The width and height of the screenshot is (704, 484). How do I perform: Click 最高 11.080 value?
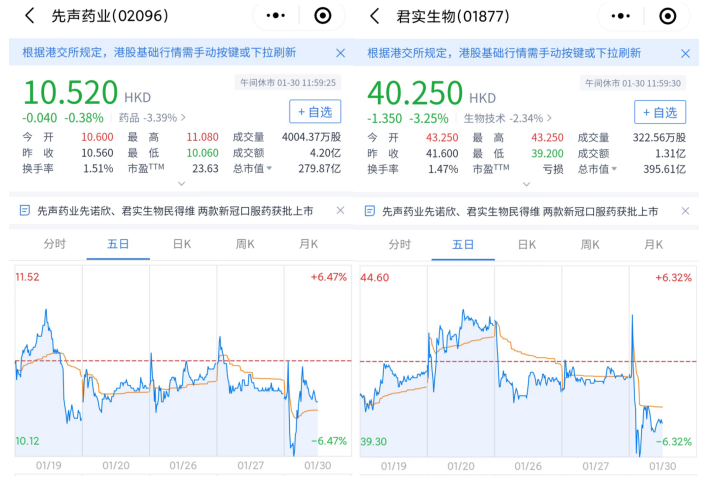click(202, 137)
